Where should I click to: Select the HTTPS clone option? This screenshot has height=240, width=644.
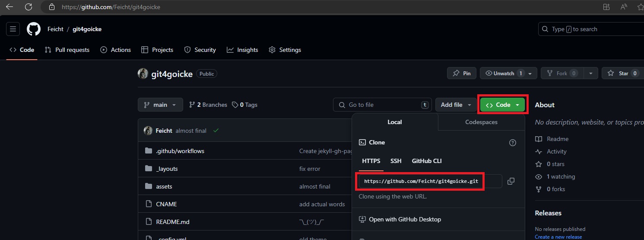[371, 161]
